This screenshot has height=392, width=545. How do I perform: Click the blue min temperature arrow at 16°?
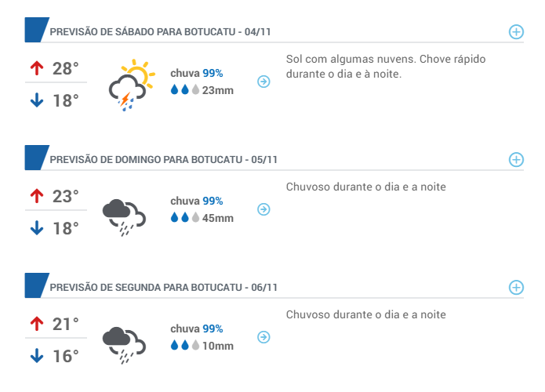point(37,356)
